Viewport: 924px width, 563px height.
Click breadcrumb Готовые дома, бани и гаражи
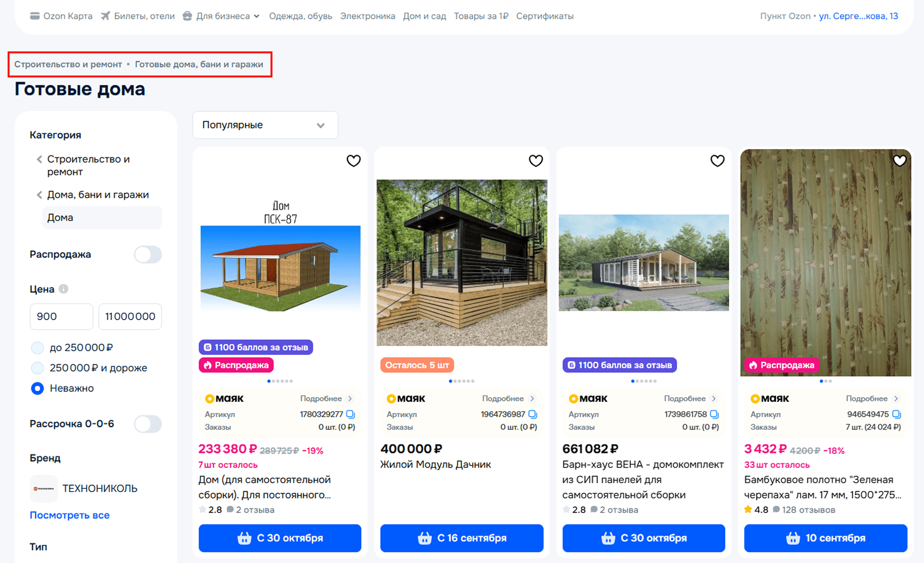point(199,64)
